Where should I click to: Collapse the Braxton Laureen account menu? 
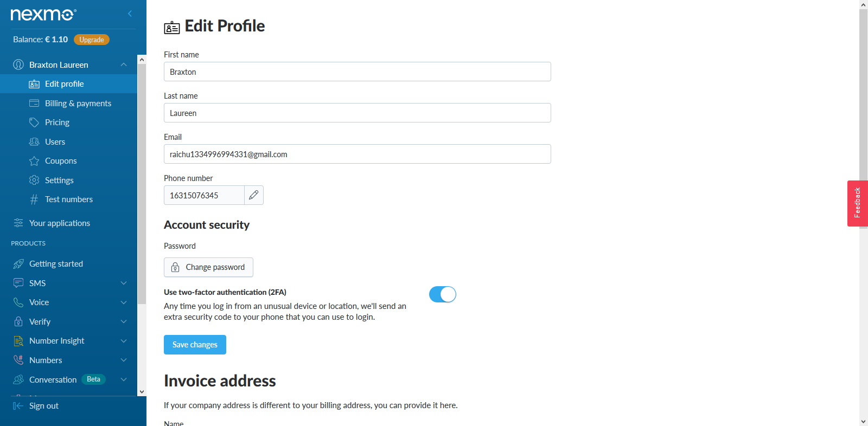coord(124,64)
